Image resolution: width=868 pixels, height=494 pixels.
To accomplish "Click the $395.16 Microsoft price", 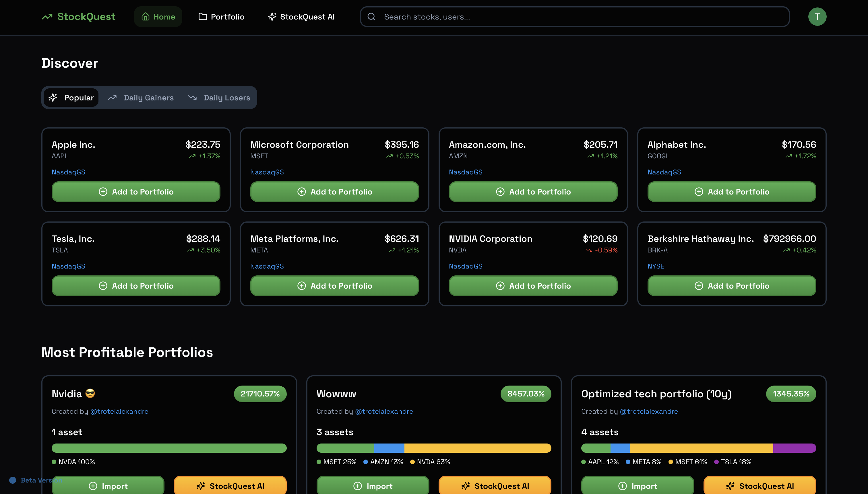I will pos(402,145).
